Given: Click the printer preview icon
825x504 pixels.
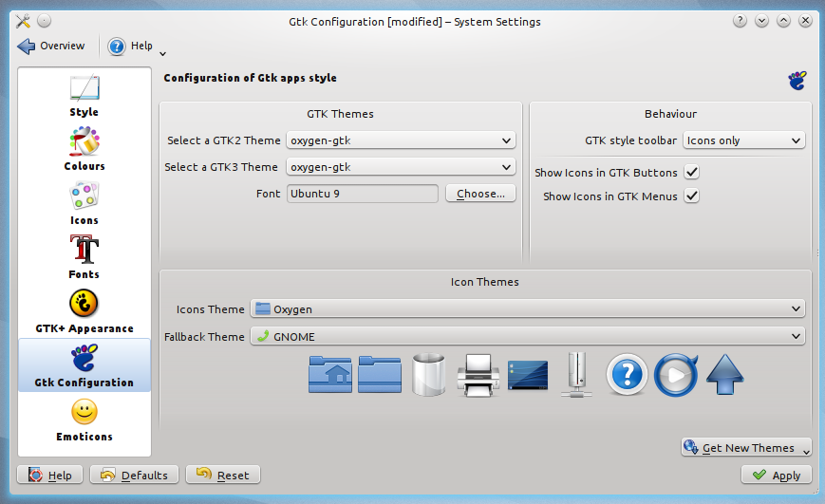Looking at the screenshot, I should pos(478,374).
